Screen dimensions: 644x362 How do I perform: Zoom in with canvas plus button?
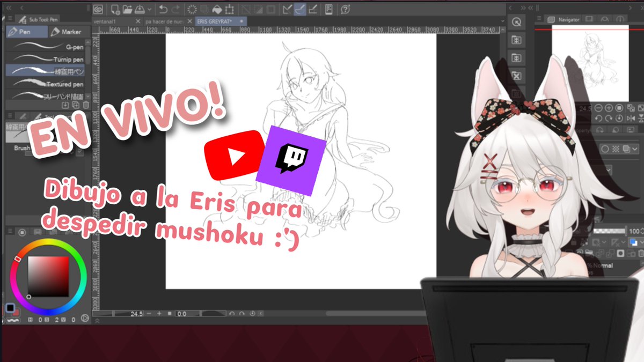[159, 314]
